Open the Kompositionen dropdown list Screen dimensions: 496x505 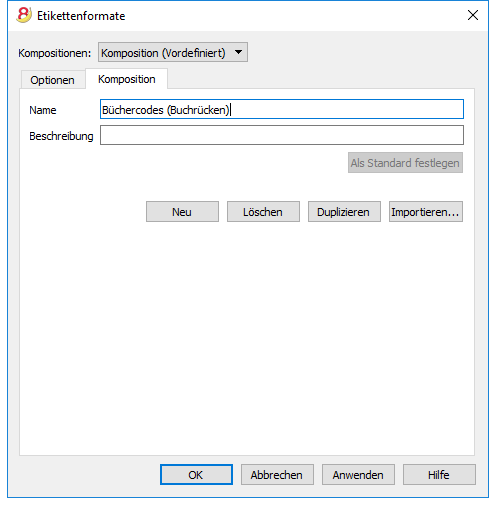point(173,52)
